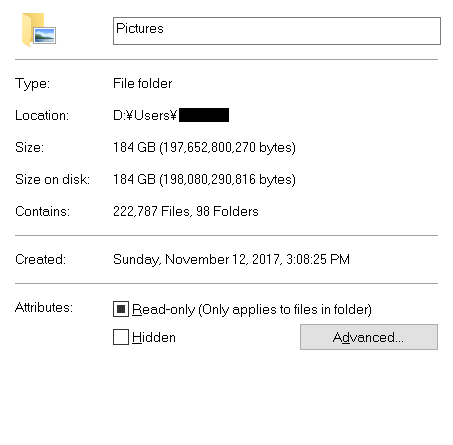The image size is (453, 445).
Task: Select the 'File folder' type value
Action: coord(142,83)
